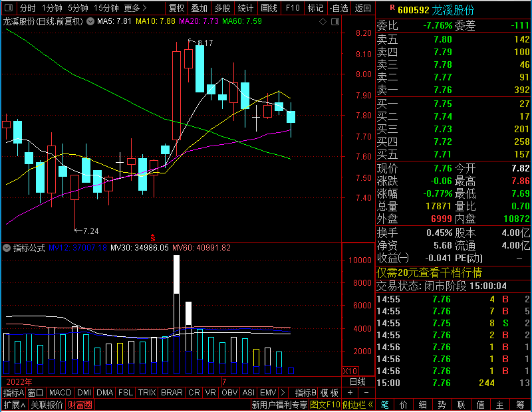Select the 笔 tick tab
This screenshot has height=412, width=532.
pos(385,405)
